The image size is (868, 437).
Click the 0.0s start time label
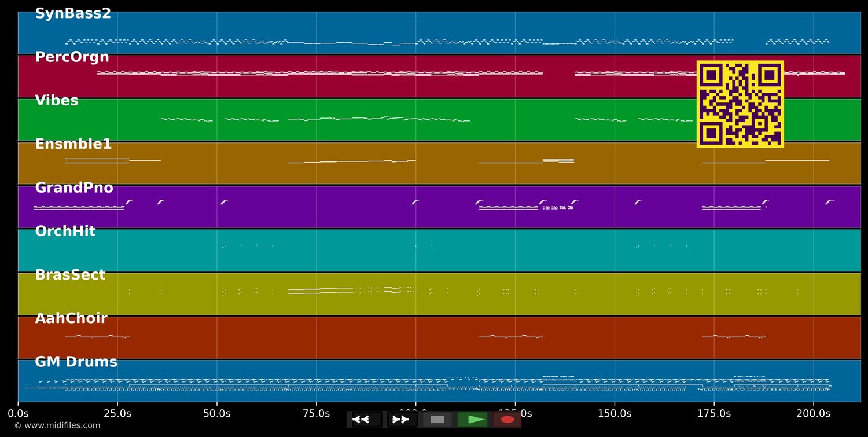[x=18, y=413]
